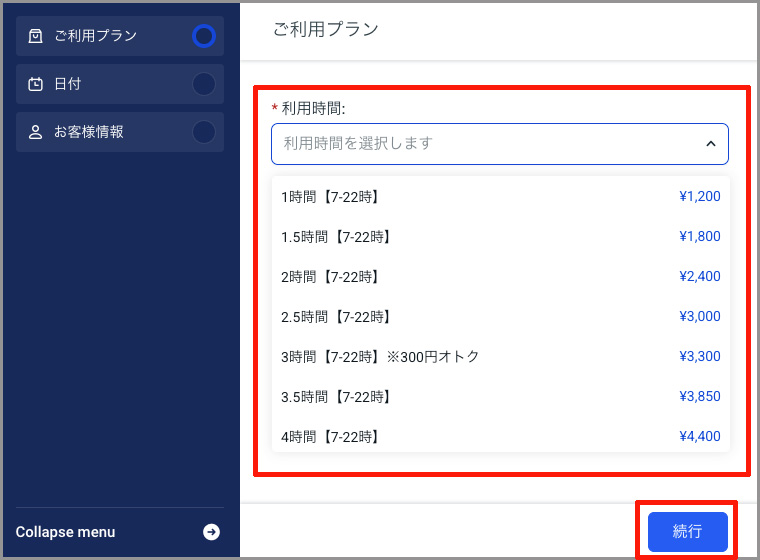Open the お客様情報 sidebar step label
This screenshot has width=760, height=560.
point(89,132)
